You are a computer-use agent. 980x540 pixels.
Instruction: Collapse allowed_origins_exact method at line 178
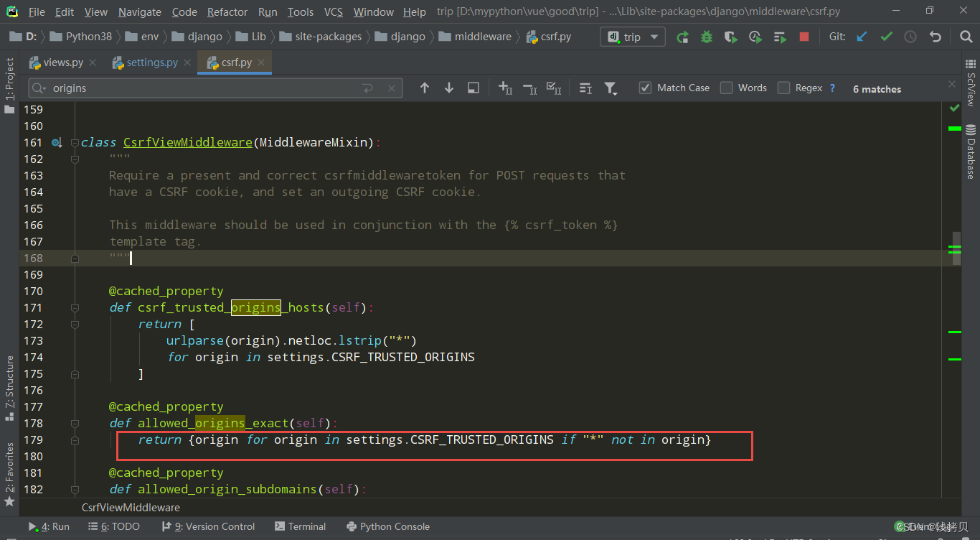(x=75, y=423)
